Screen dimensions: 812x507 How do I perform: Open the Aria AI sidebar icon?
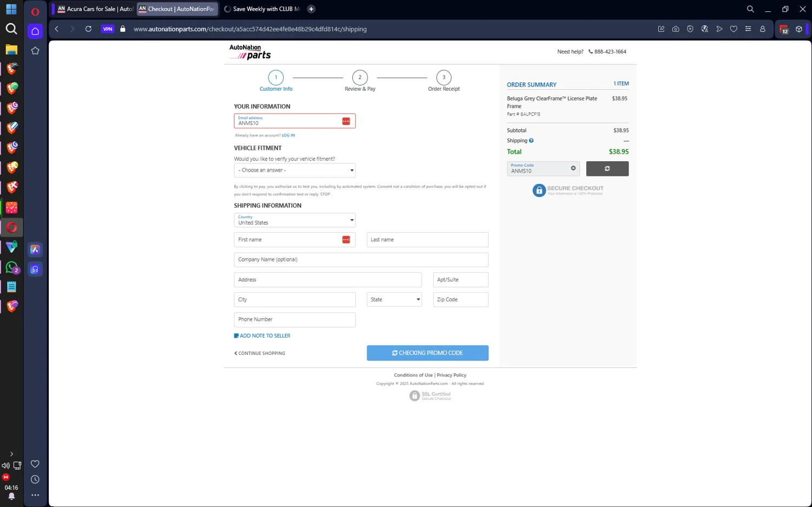[35, 249]
